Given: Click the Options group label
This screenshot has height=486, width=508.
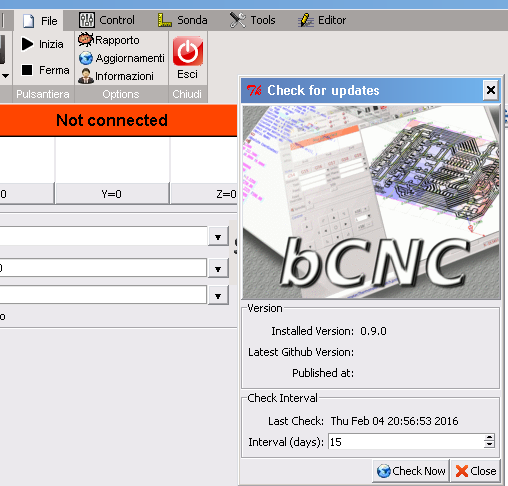Looking at the screenshot, I should 121,94.
